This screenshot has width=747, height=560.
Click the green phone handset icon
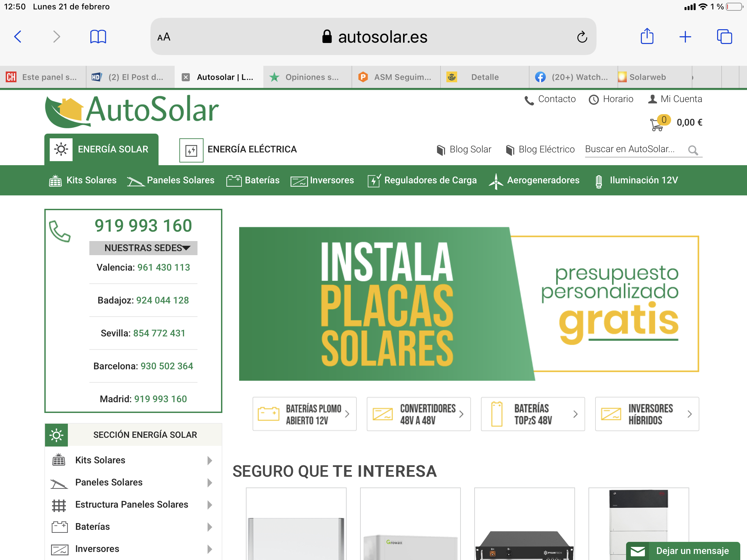coord(60,231)
